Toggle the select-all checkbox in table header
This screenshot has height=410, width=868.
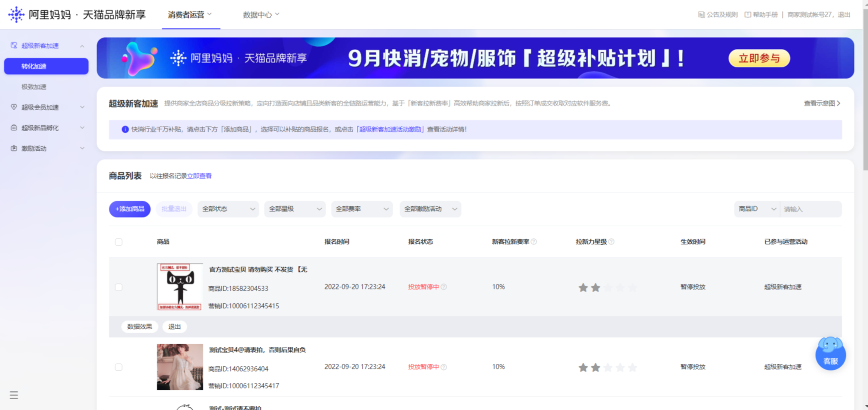pyautogui.click(x=119, y=242)
